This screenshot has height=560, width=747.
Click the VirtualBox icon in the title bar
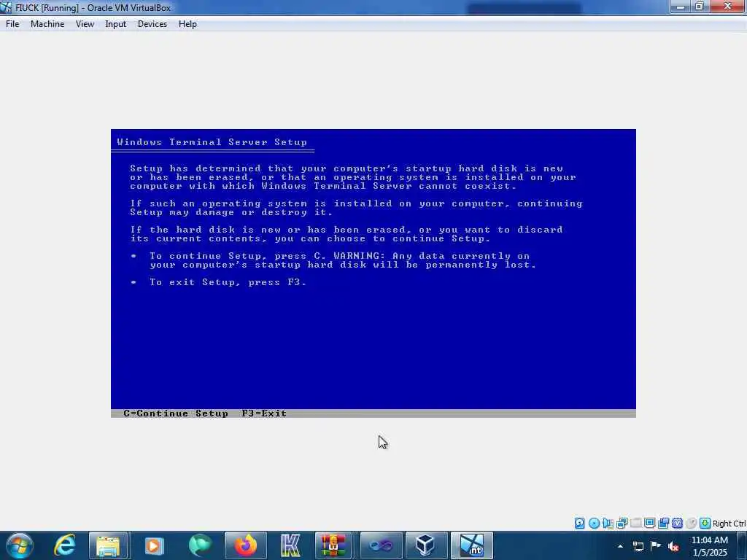[6, 7]
